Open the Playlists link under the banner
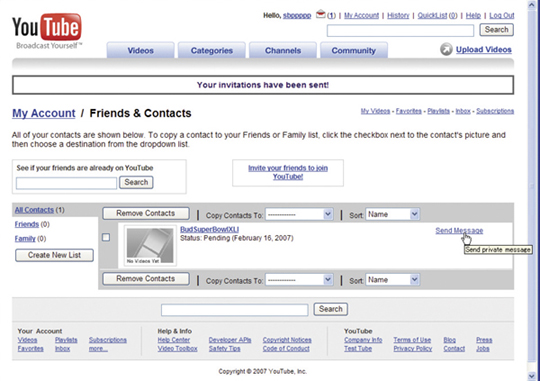The height and width of the screenshot is (381, 540). pos(438,111)
